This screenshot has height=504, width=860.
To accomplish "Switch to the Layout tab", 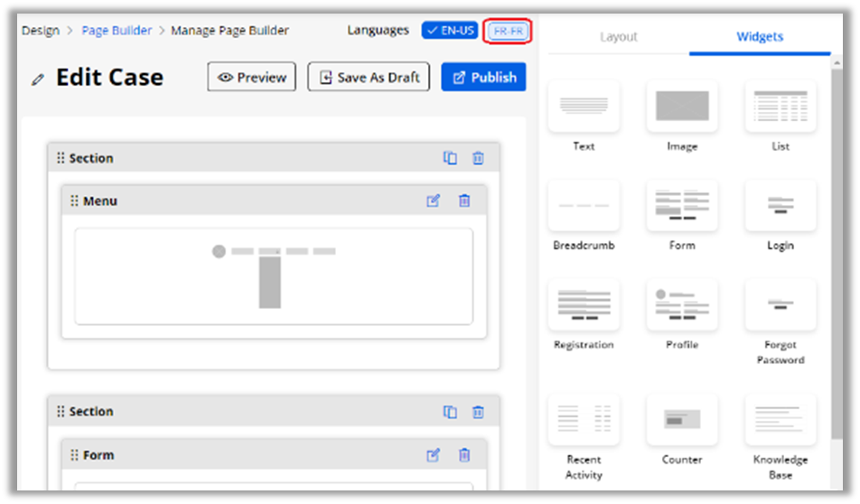I will (619, 37).
